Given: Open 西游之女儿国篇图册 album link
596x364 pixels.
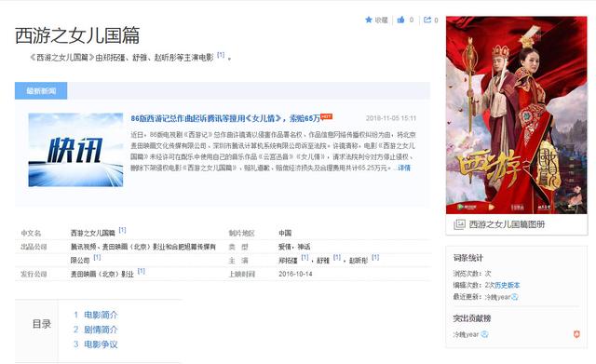Looking at the screenshot, I should (x=507, y=224).
